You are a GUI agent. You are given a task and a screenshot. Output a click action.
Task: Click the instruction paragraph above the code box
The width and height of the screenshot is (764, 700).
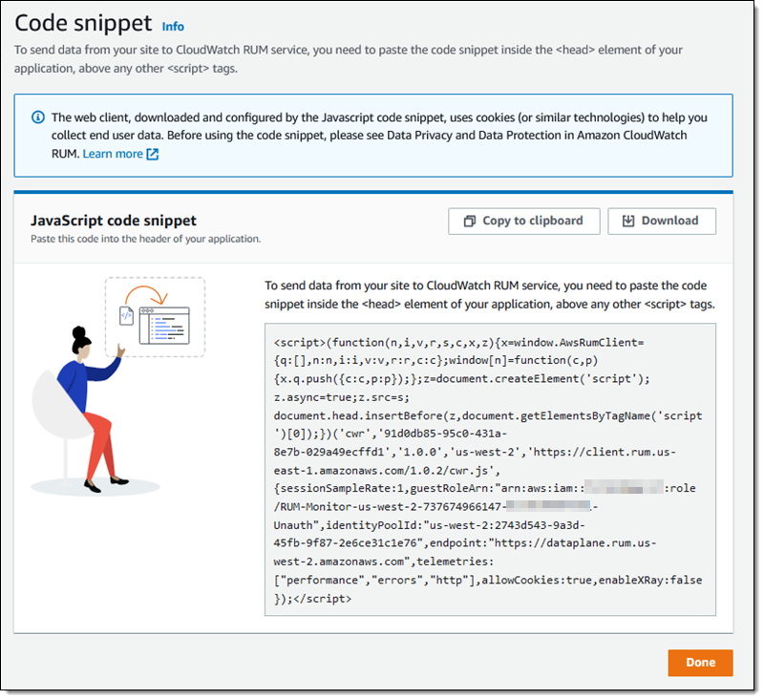[490, 295]
